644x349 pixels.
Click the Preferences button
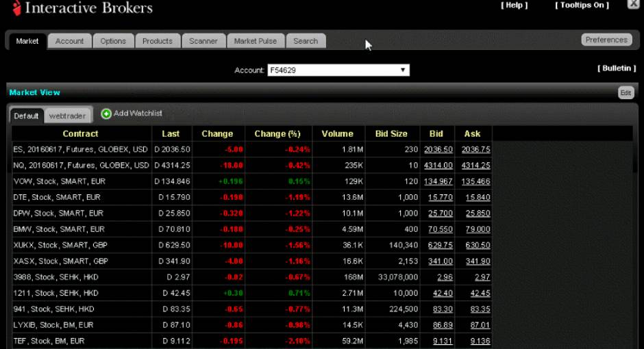(606, 40)
